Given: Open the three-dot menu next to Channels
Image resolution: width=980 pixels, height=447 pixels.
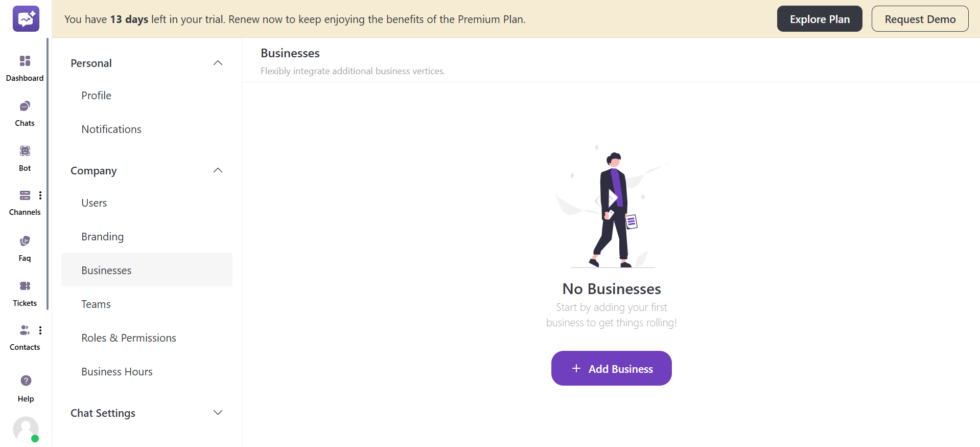Looking at the screenshot, I should 40,195.
